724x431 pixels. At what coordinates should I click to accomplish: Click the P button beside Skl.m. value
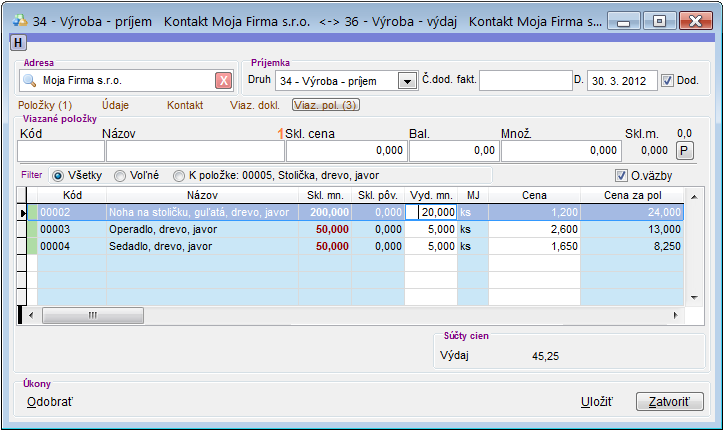tap(685, 150)
